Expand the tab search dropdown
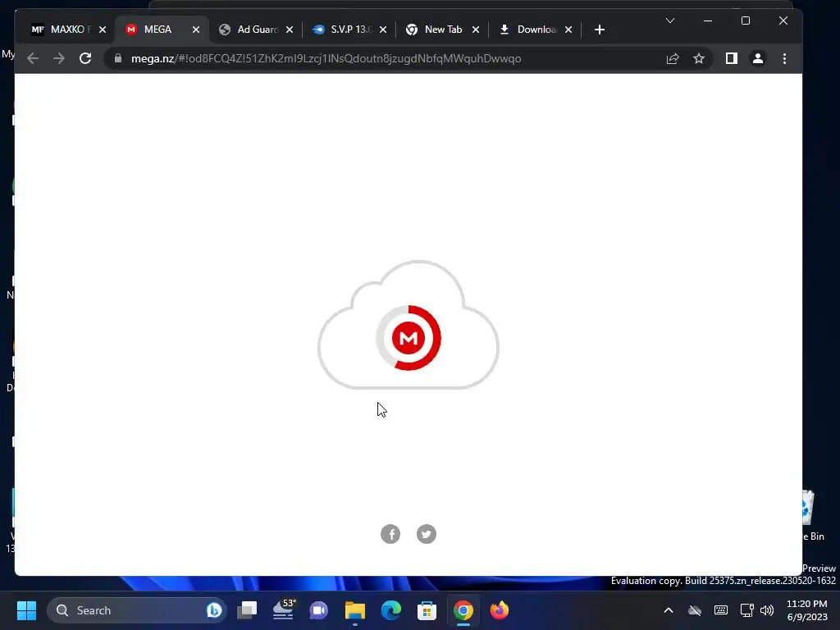Viewport: 840px width, 630px height. pos(670,21)
